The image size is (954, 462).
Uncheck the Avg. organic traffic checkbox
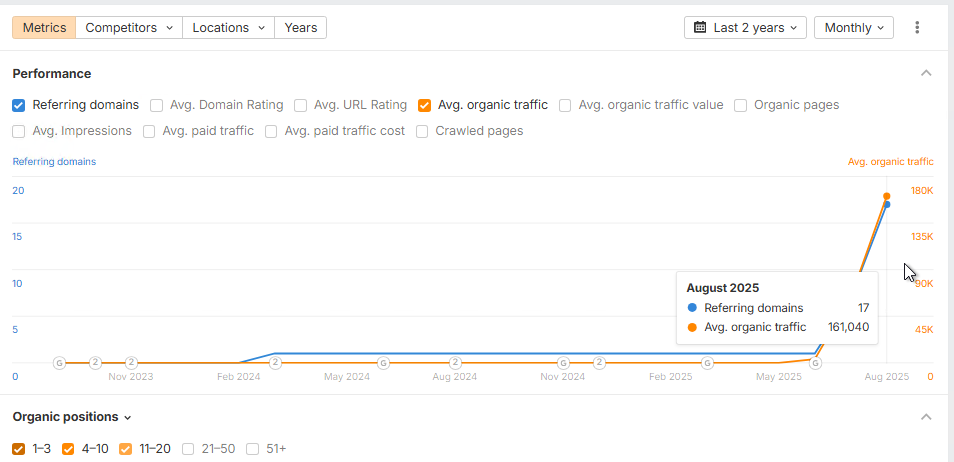tap(424, 105)
